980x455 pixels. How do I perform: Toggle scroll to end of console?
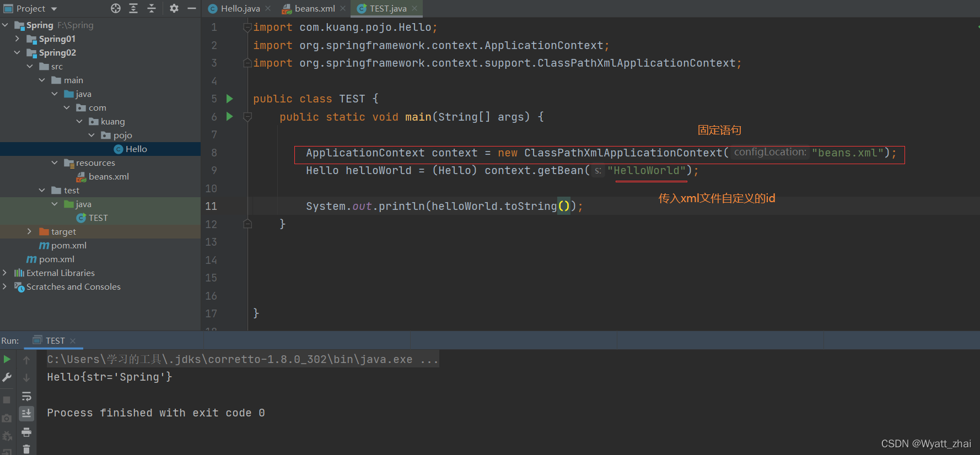click(x=26, y=414)
